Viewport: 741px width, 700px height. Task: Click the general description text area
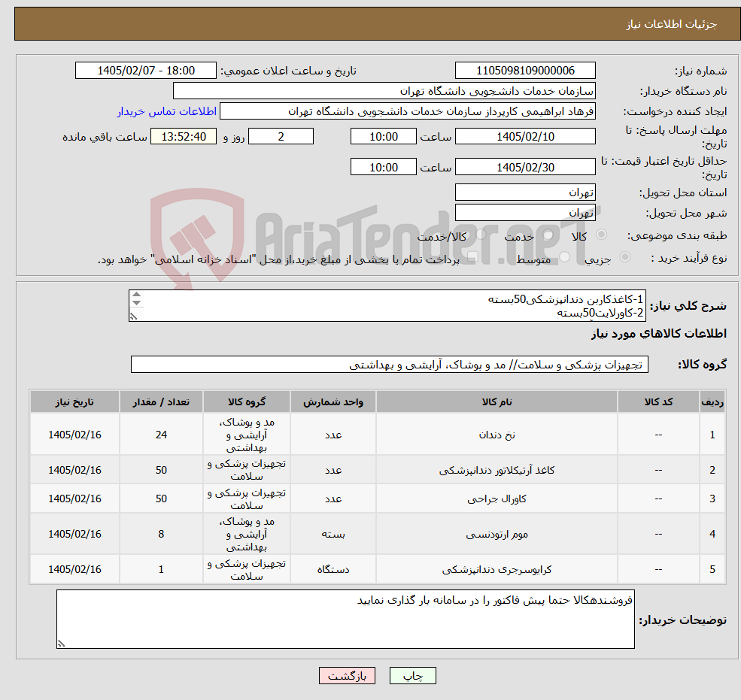[387, 305]
